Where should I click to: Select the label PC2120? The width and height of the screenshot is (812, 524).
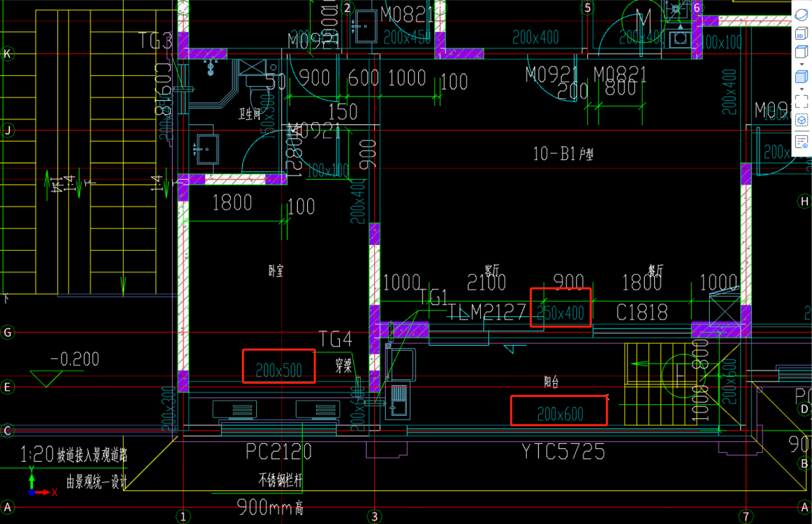279,452
